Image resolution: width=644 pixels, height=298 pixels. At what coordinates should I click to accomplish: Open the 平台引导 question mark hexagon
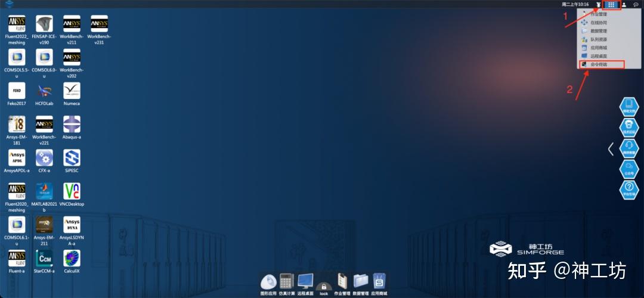click(x=629, y=190)
